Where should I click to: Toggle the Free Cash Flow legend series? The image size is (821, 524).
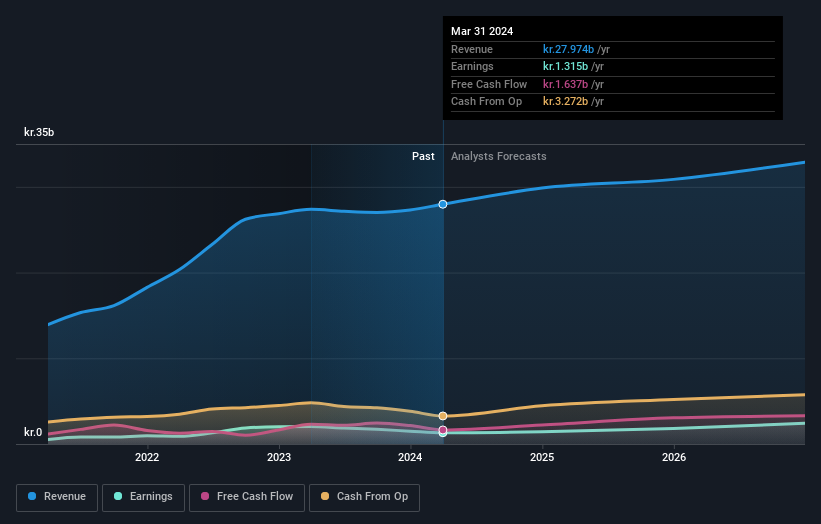click(x=247, y=497)
